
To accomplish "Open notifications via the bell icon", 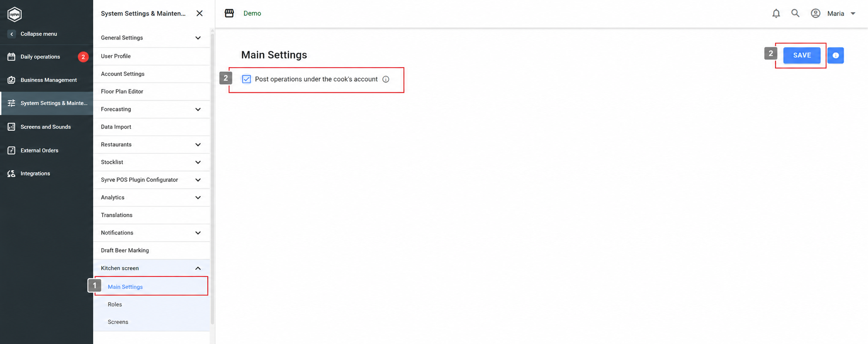I will pyautogui.click(x=776, y=14).
